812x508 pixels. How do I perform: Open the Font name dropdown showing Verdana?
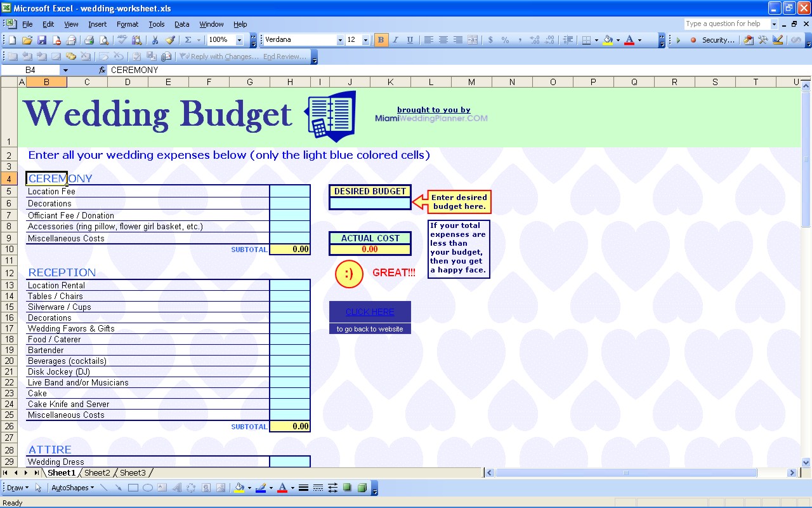[x=339, y=40]
